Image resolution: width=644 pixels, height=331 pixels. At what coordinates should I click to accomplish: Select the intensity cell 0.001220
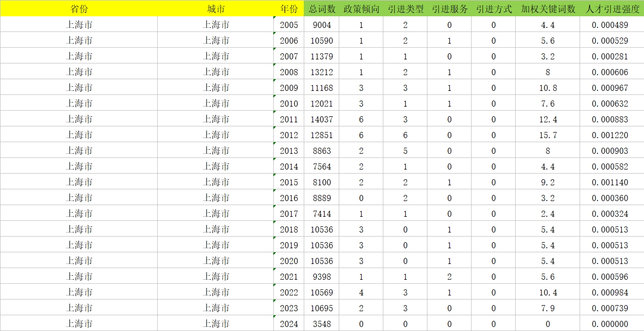(x=612, y=135)
